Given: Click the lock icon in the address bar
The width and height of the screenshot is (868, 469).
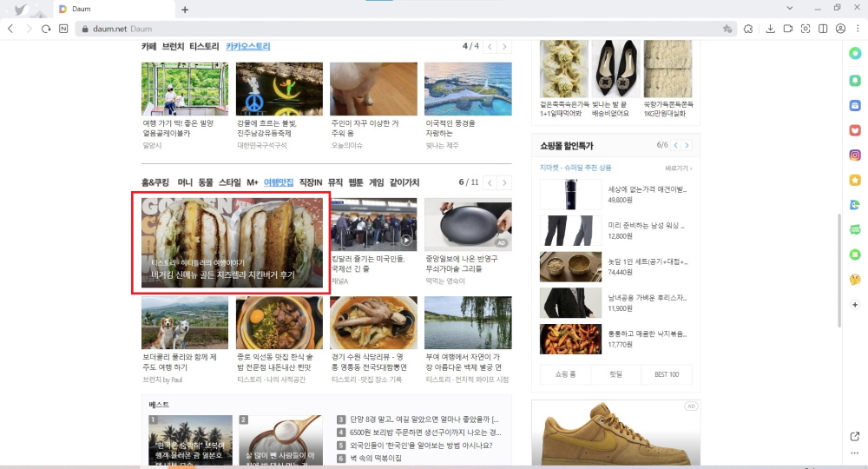Looking at the screenshot, I should [x=85, y=29].
